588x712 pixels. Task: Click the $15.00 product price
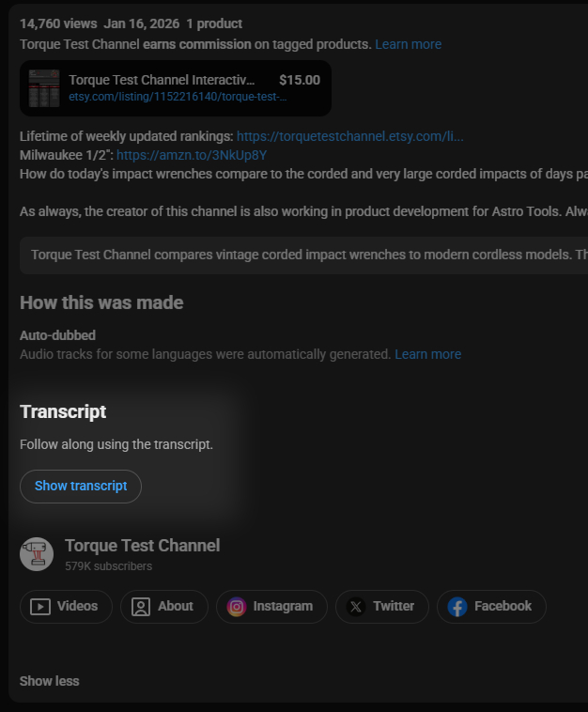(300, 81)
